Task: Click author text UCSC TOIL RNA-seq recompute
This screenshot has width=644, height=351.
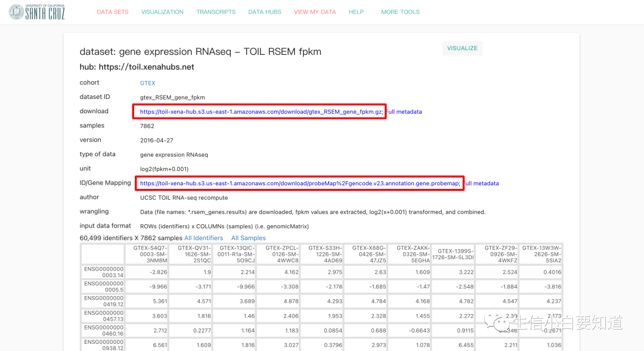Action: 184,198
